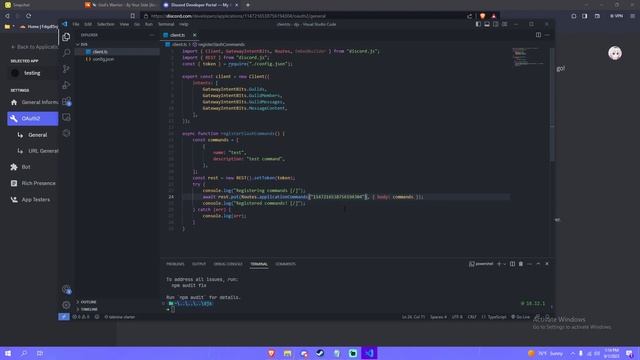Screen dimensions: 640x360
Task: Change indentation via Spaces: 4 status item
Action: (438, 317)
